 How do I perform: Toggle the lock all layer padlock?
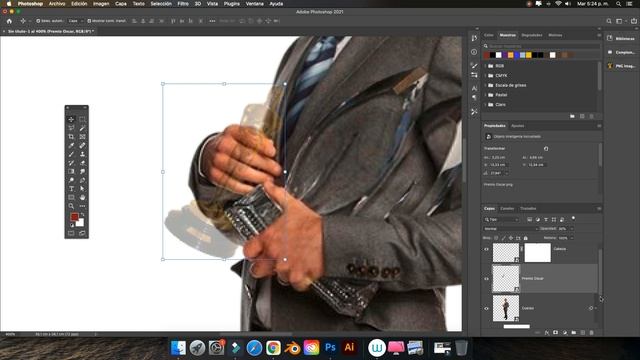526,238
